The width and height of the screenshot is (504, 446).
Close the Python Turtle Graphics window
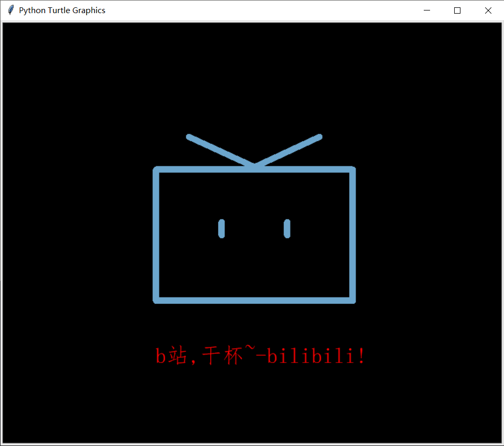(488, 10)
